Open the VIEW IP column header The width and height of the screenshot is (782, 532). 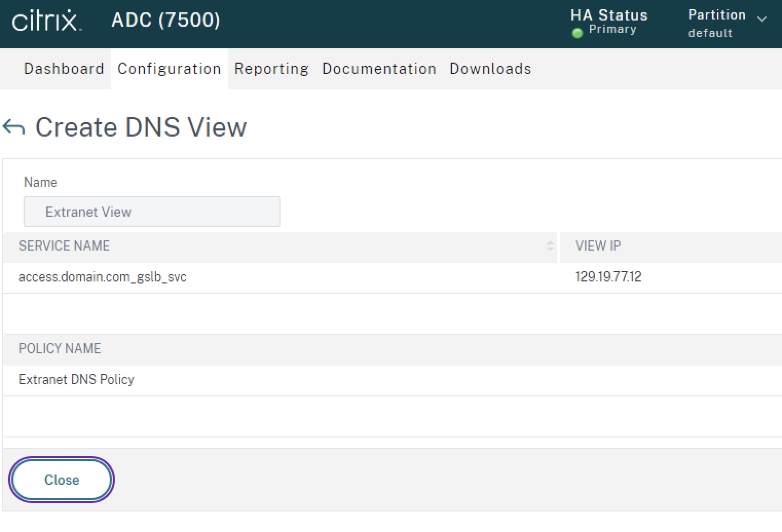pyautogui.click(x=598, y=246)
